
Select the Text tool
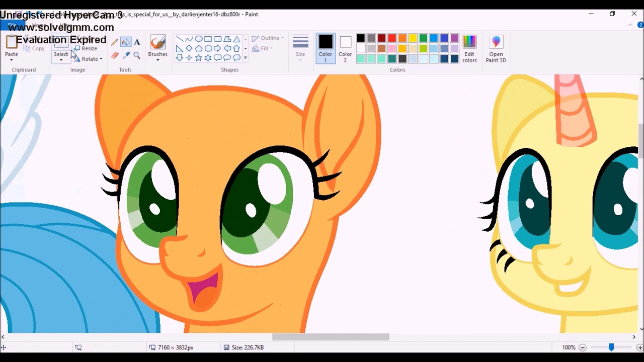tap(137, 42)
